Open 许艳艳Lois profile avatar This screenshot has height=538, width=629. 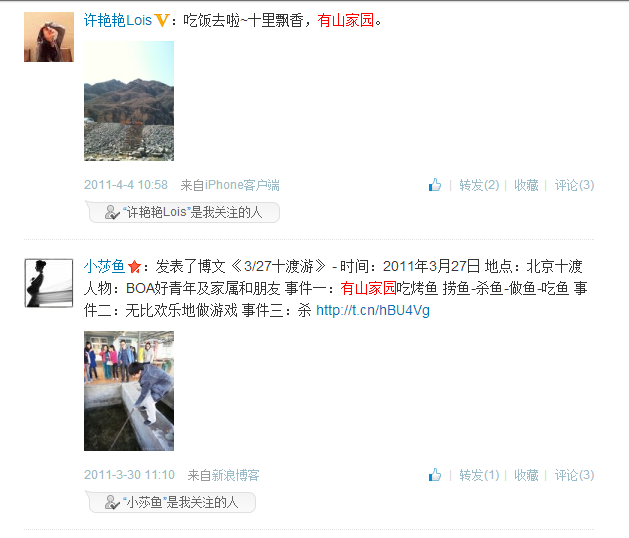click(x=49, y=37)
